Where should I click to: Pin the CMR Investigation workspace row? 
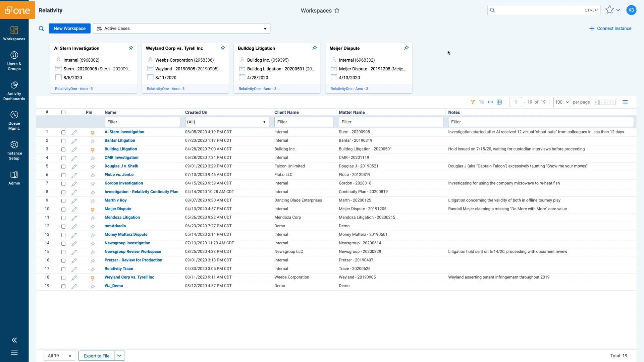click(93, 158)
